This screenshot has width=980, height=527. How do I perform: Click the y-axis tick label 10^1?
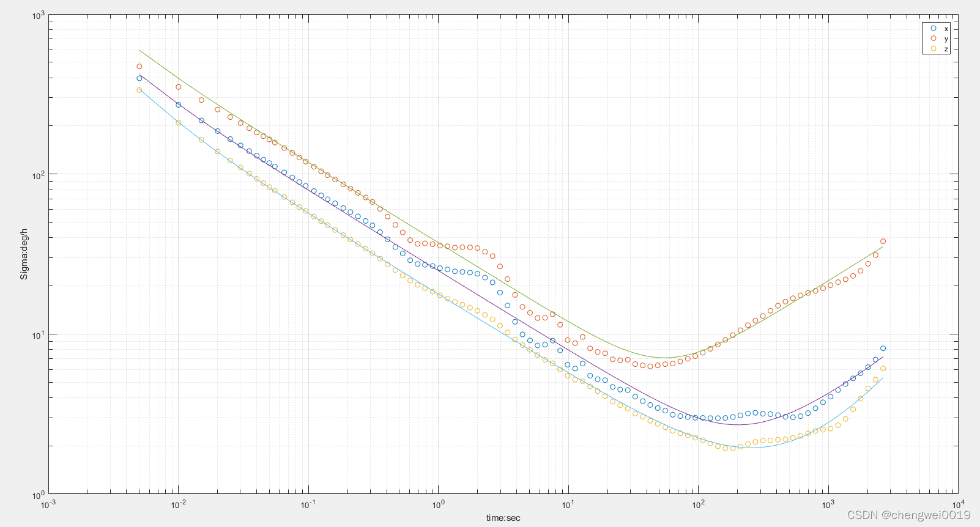(39, 334)
